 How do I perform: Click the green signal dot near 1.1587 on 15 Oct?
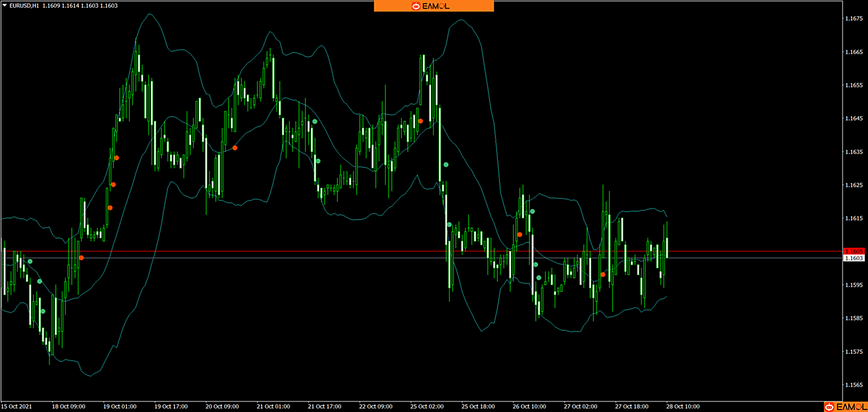(x=43, y=311)
